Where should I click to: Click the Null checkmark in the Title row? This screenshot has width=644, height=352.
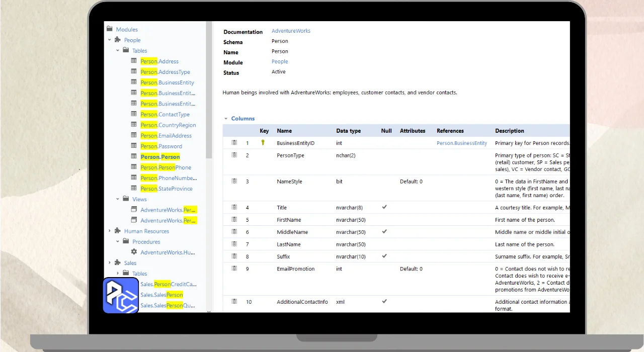coord(384,207)
